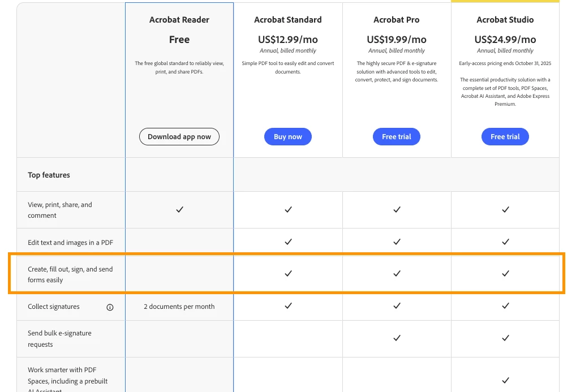Image resolution: width=576 pixels, height=392 pixels.
Task: Click Acrobat Standard's checkmark for Collect signatures
Action: pos(288,305)
